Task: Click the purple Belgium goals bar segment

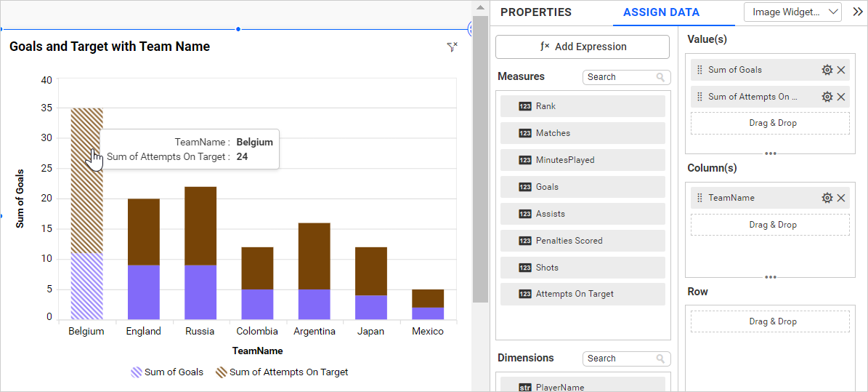Action: click(x=86, y=286)
